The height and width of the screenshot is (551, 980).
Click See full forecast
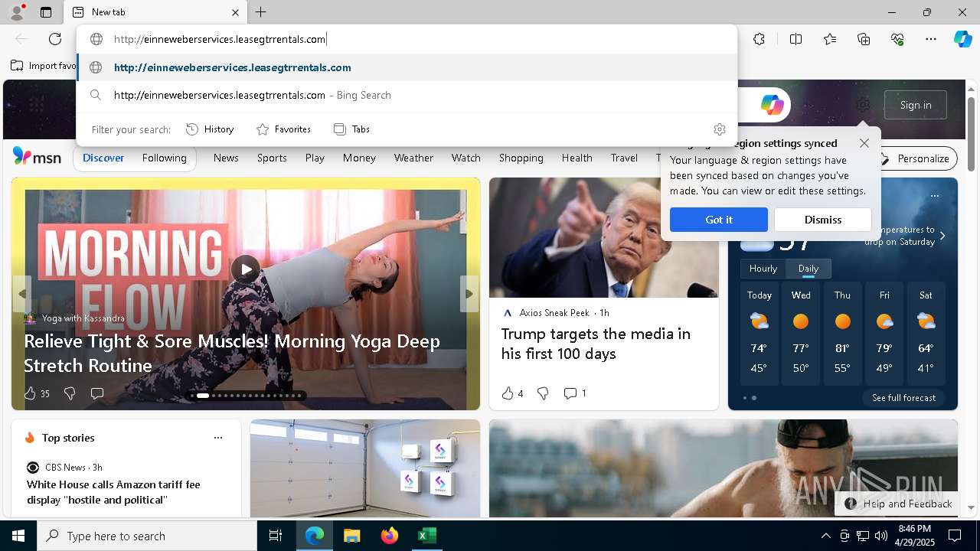click(x=903, y=398)
